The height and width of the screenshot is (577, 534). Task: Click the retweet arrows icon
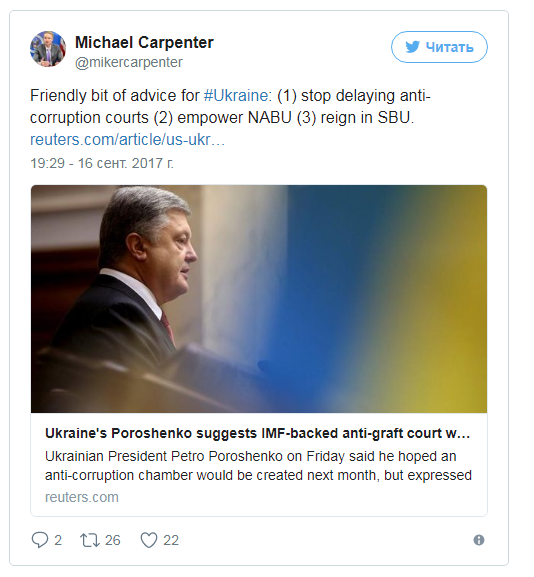point(90,540)
